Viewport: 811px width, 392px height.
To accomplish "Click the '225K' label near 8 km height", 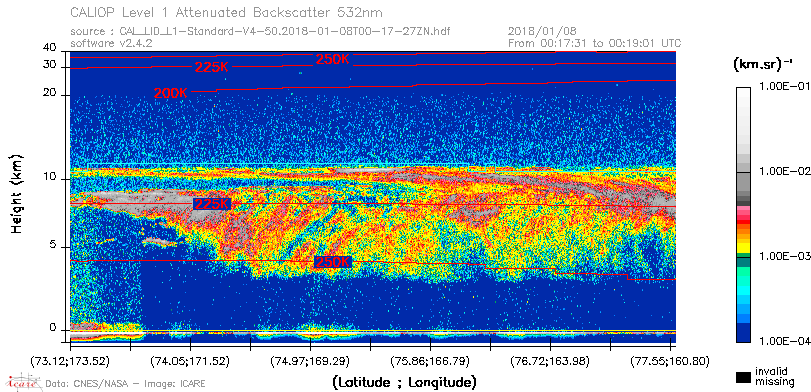I will pyautogui.click(x=211, y=204).
